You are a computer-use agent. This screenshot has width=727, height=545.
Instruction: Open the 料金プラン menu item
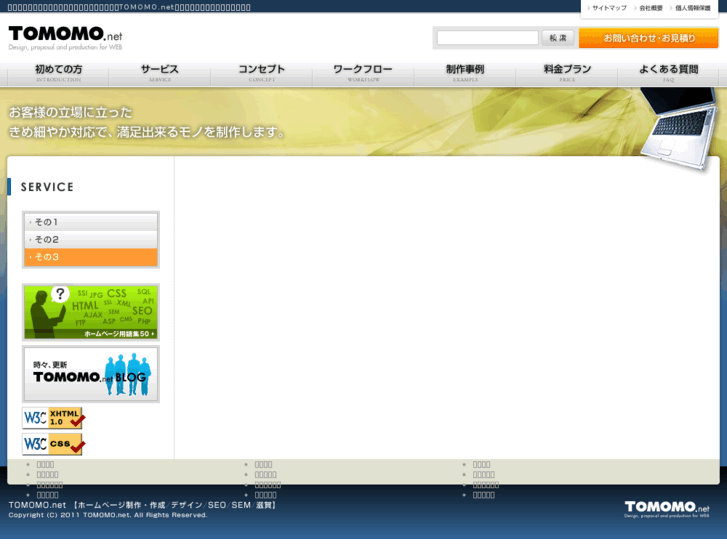(x=567, y=73)
